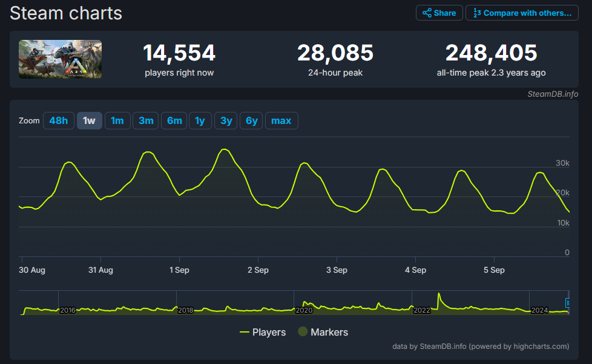
Task: Click the 1 Sep axis label
Action: pos(179,270)
